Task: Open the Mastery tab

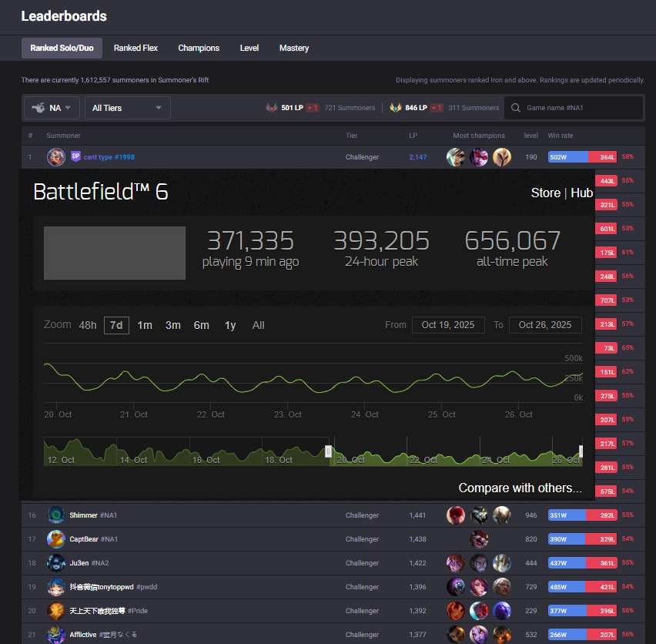Action: pyautogui.click(x=294, y=48)
